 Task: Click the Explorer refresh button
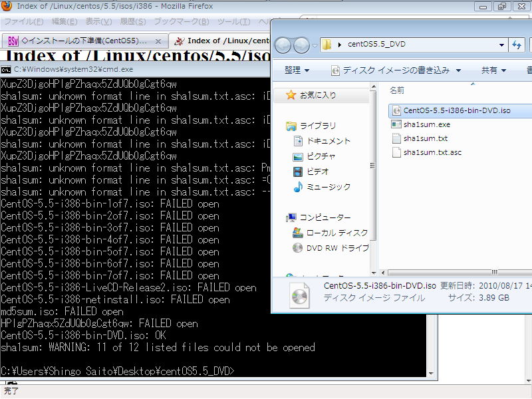click(x=517, y=45)
